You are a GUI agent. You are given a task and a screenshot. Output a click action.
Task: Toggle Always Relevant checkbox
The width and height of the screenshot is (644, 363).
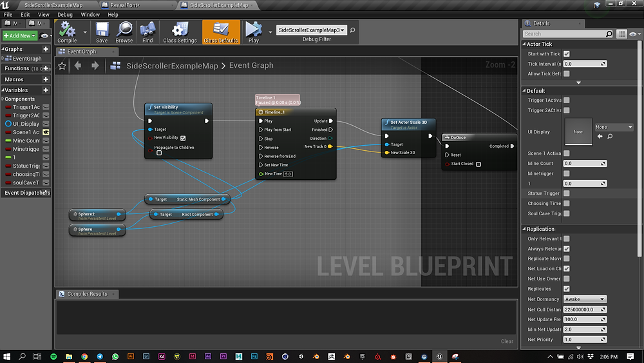pyautogui.click(x=566, y=249)
